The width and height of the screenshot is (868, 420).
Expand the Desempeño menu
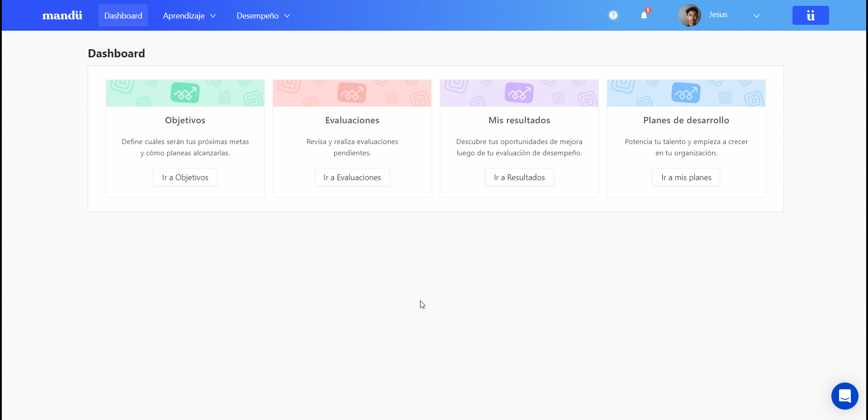click(263, 16)
